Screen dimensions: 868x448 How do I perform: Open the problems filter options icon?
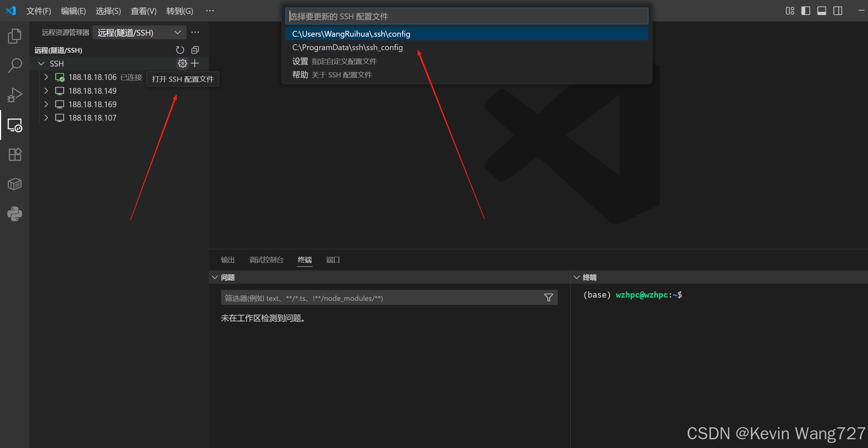point(549,298)
